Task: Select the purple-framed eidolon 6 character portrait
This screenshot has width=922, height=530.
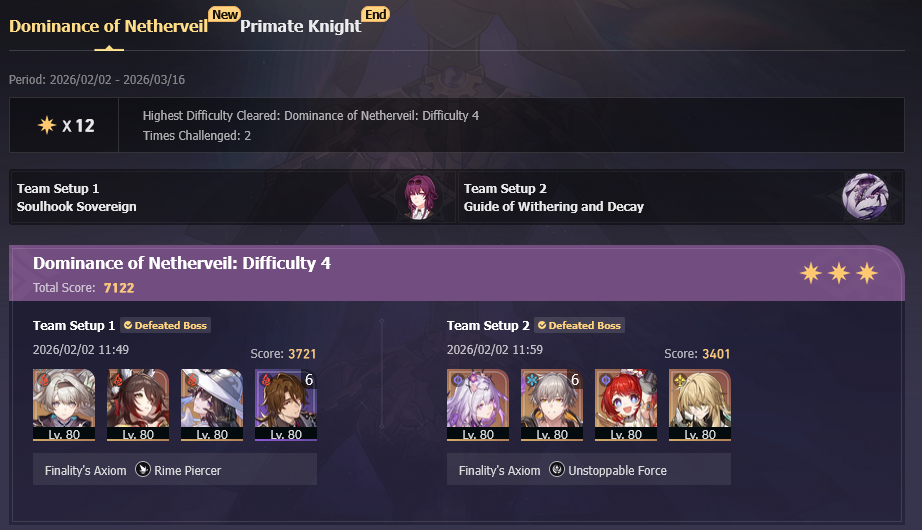Action: (x=286, y=405)
